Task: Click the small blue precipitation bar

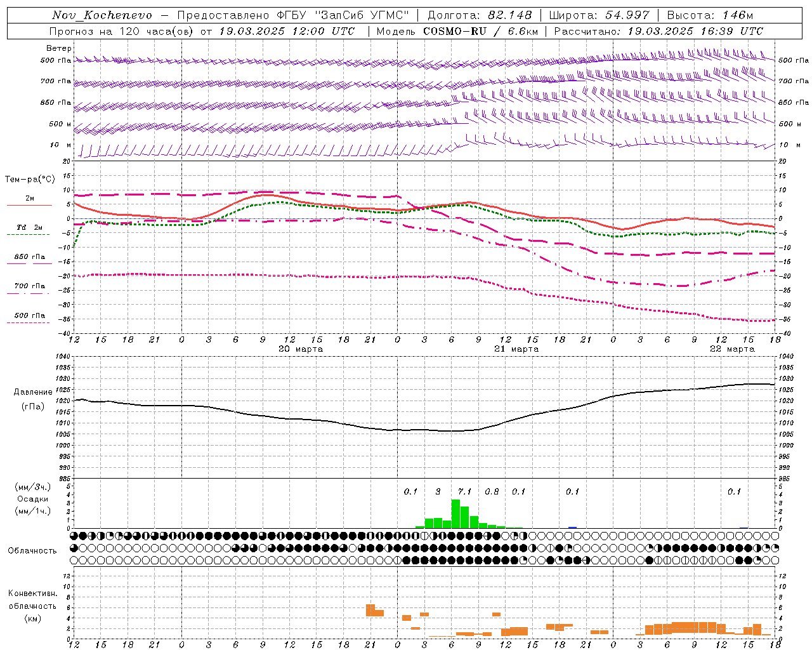Action: pyautogui.click(x=572, y=527)
